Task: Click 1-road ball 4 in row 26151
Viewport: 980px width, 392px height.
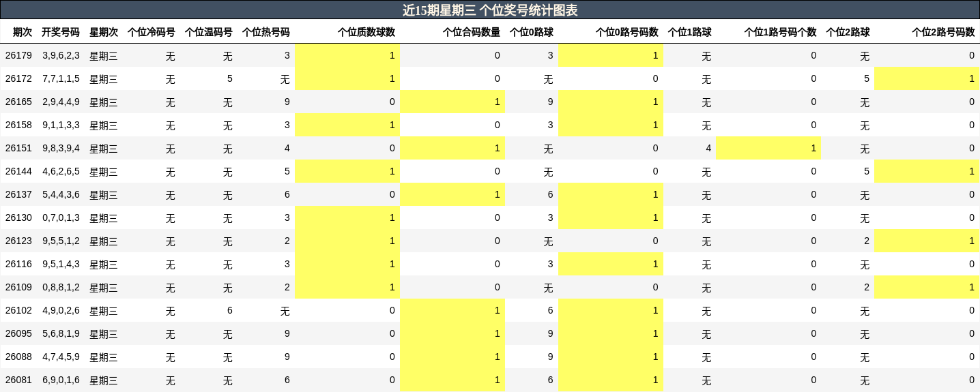Action: pyautogui.click(x=708, y=148)
